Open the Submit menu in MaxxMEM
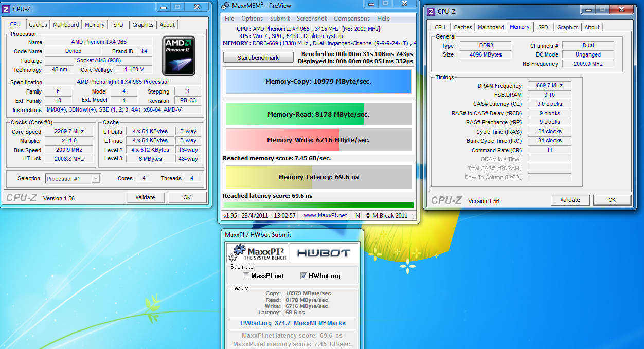This screenshot has width=644, height=349. pyautogui.click(x=280, y=18)
